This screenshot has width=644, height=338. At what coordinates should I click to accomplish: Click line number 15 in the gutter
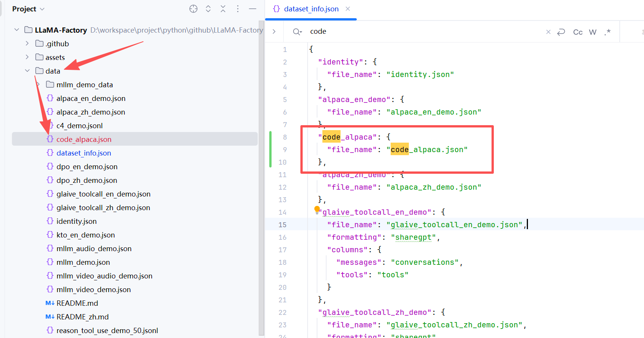[x=283, y=225]
